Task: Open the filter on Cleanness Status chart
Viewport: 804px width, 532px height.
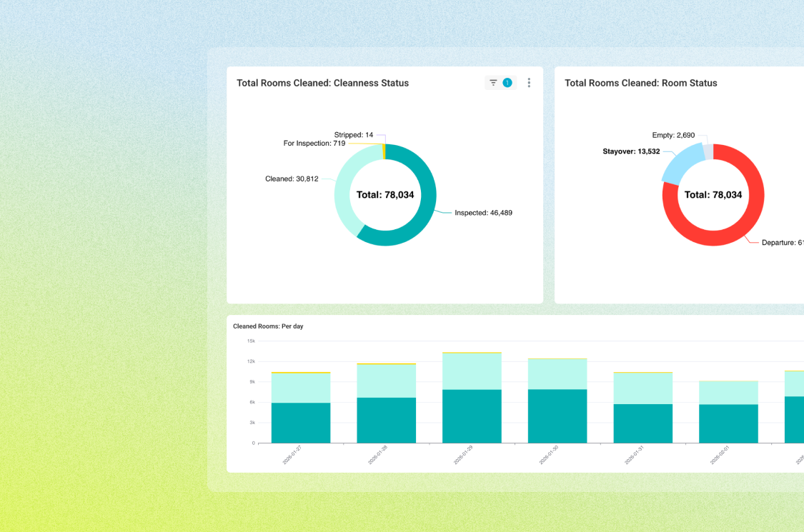Action: [x=492, y=82]
